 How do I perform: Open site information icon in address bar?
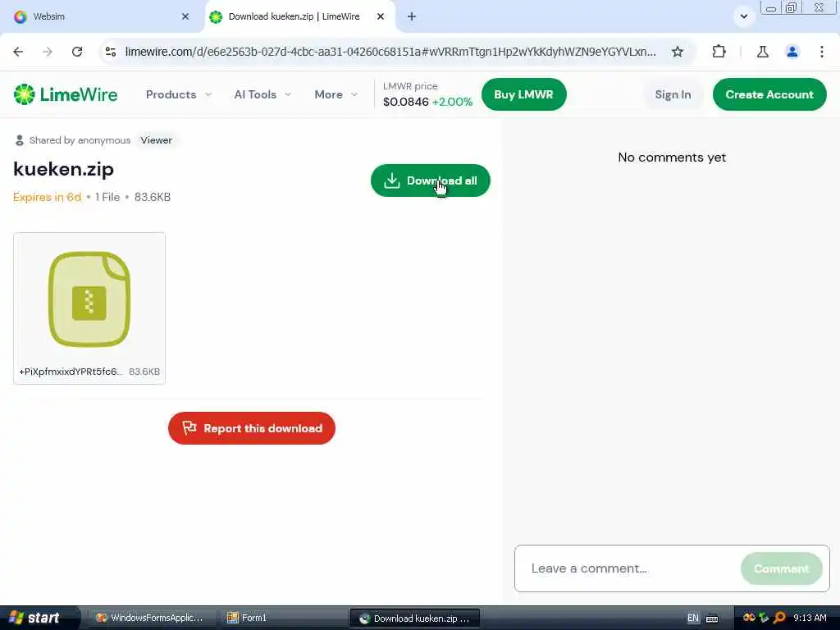point(111,52)
